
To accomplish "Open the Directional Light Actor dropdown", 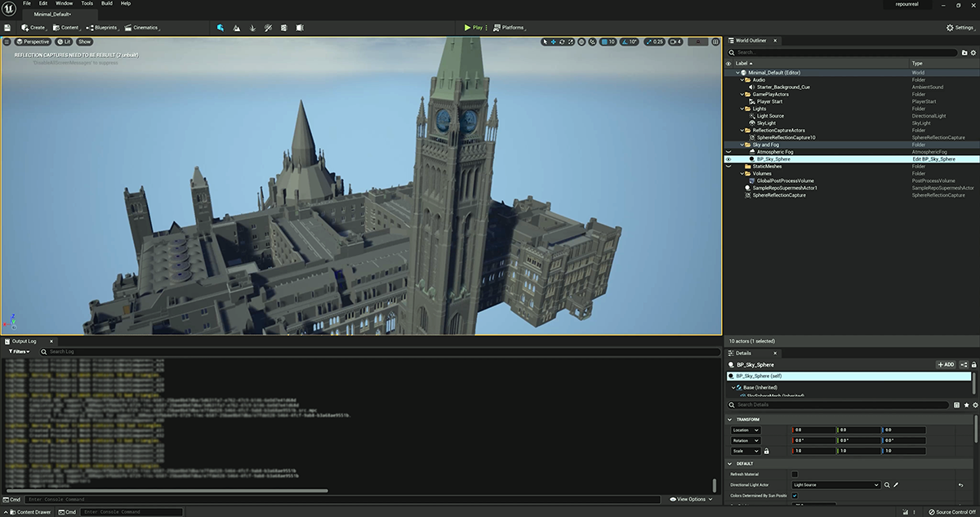I will point(836,485).
